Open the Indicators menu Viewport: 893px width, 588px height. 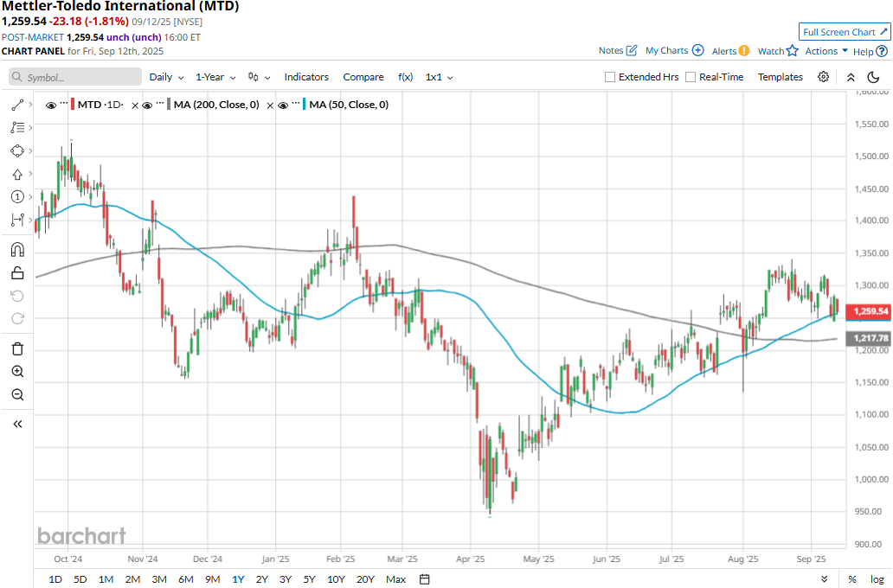pyautogui.click(x=306, y=77)
